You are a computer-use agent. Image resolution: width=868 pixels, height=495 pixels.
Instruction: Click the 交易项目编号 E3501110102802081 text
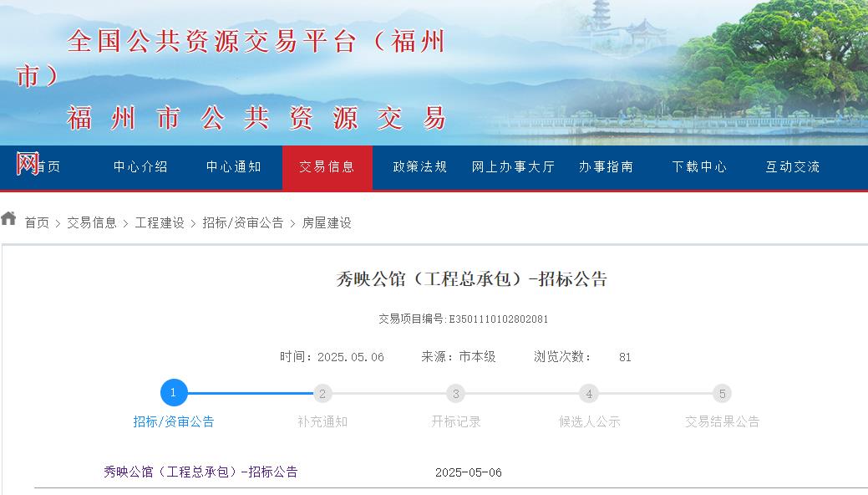(x=464, y=319)
